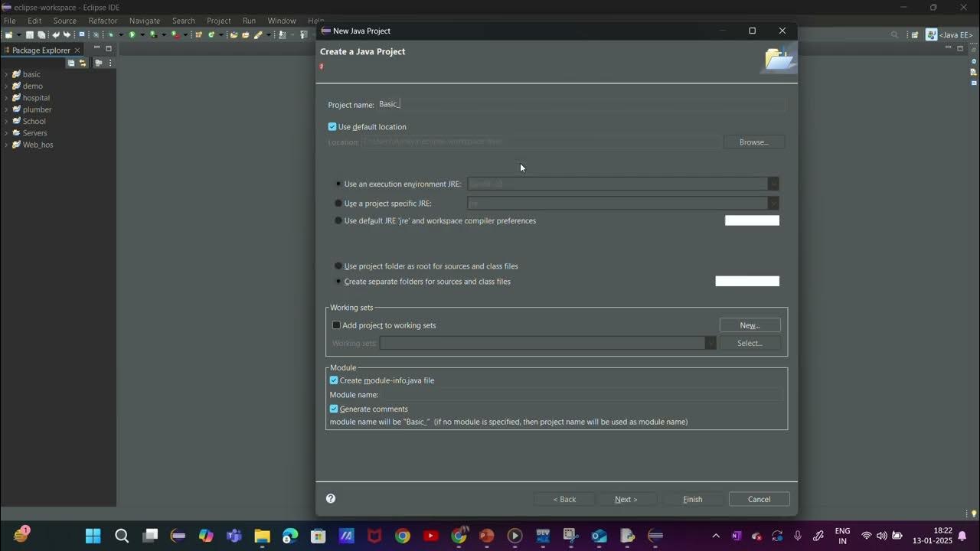The width and height of the screenshot is (980, 551).
Task: Open Microsoft Teams from taskbar
Action: click(x=234, y=536)
